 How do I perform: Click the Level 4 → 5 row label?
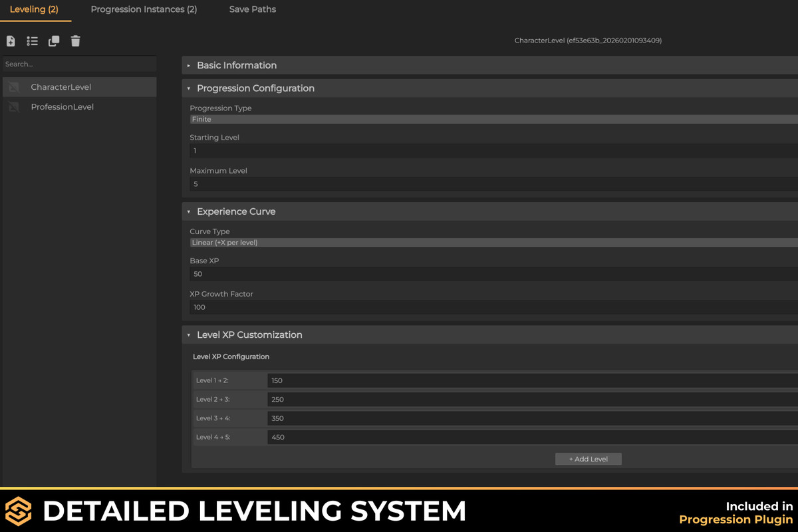point(213,437)
